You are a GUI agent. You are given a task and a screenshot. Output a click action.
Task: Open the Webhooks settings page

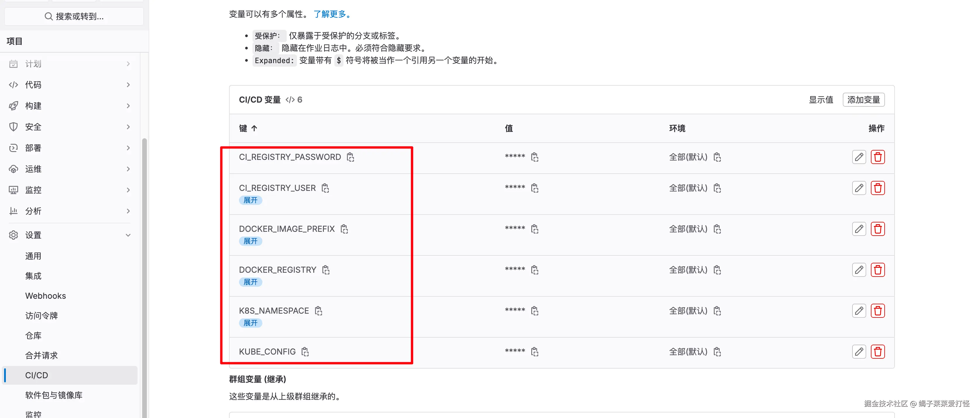pos(45,296)
